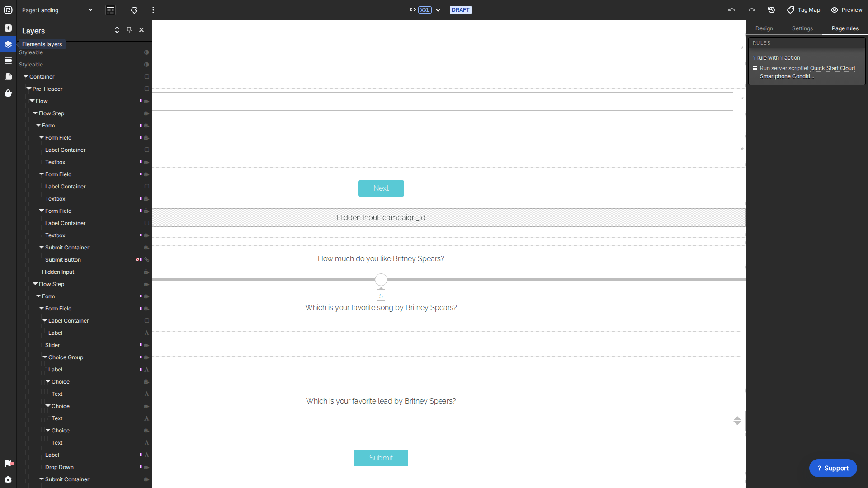The image size is (868, 488).
Task: Select the 'How much do you like Britney Spears?' label
Action: pyautogui.click(x=381, y=259)
